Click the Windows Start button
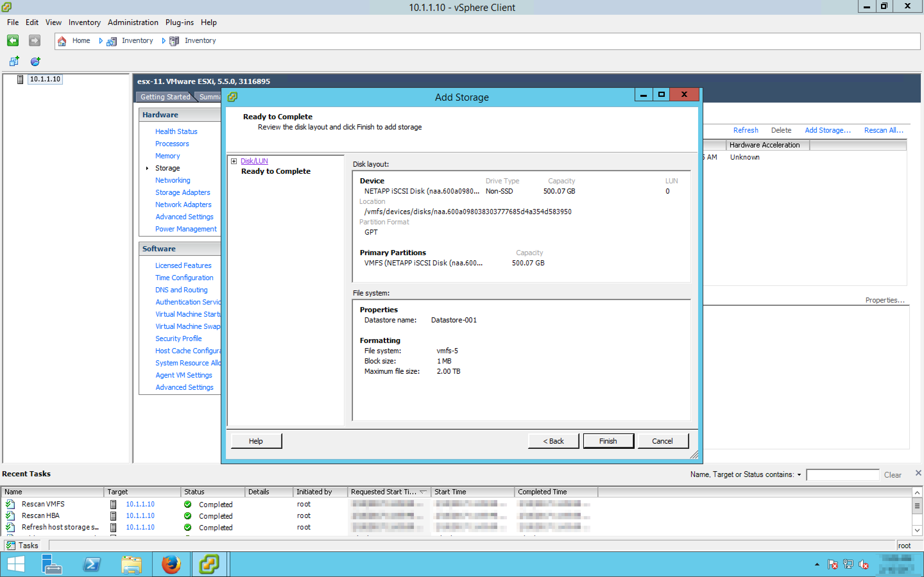Screen dimensions: 924x577 click(x=16, y=564)
